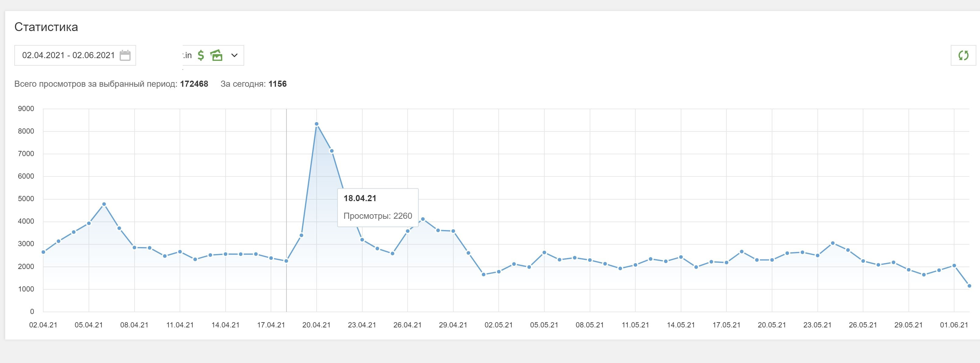Expand the site selector chevron
This screenshot has height=363, width=980.
click(x=234, y=55)
